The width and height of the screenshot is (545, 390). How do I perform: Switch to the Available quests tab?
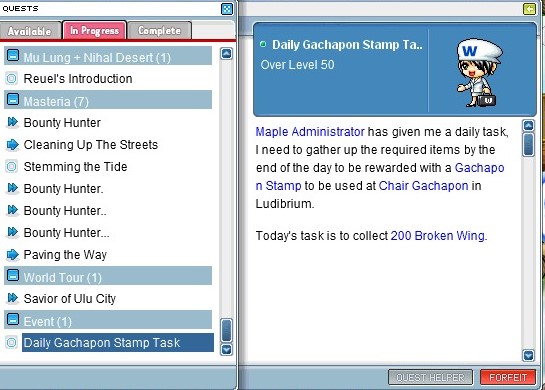30,31
